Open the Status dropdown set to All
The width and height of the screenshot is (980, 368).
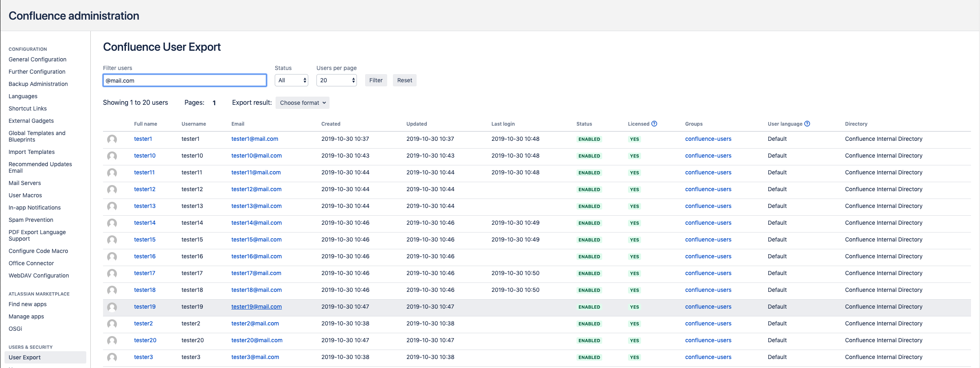(292, 80)
